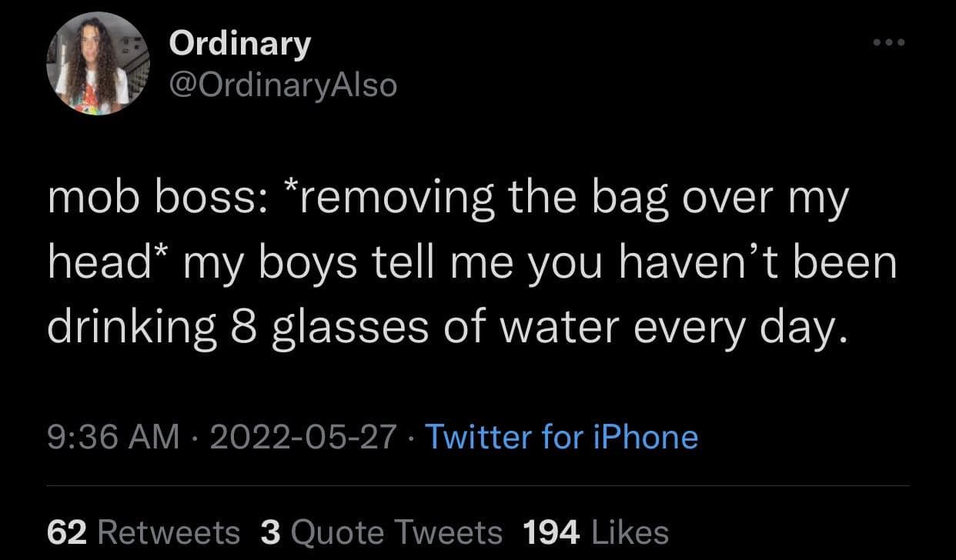
Task: Click the 9:36 AM timestamp
Action: pos(112,437)
